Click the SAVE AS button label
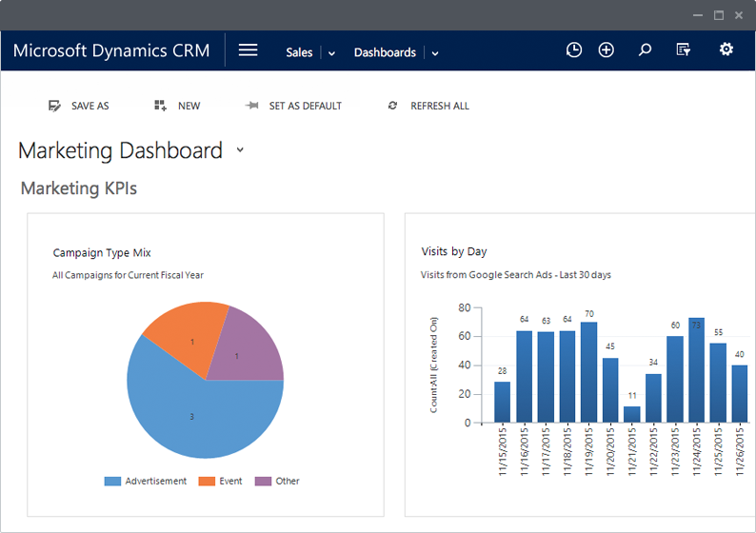This screenshot has width=756, height=533. point(90,106)
